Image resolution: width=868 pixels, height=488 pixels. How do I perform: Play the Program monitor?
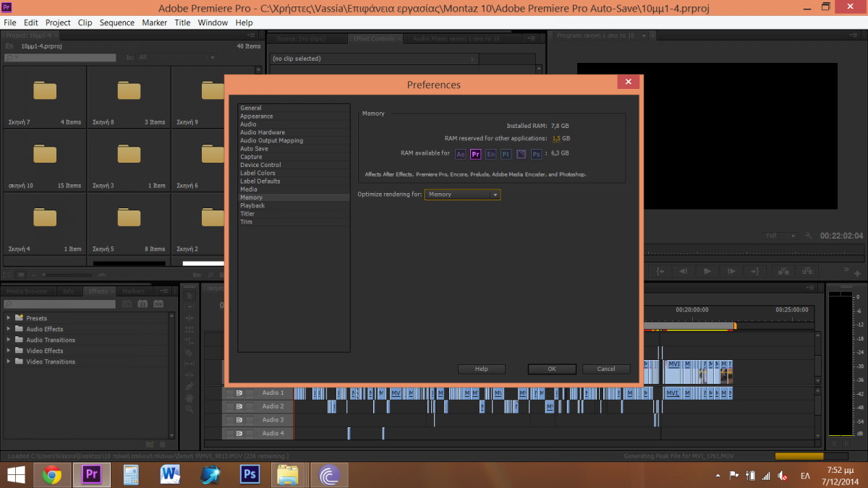pyautogui.click(x=707, y=271)
